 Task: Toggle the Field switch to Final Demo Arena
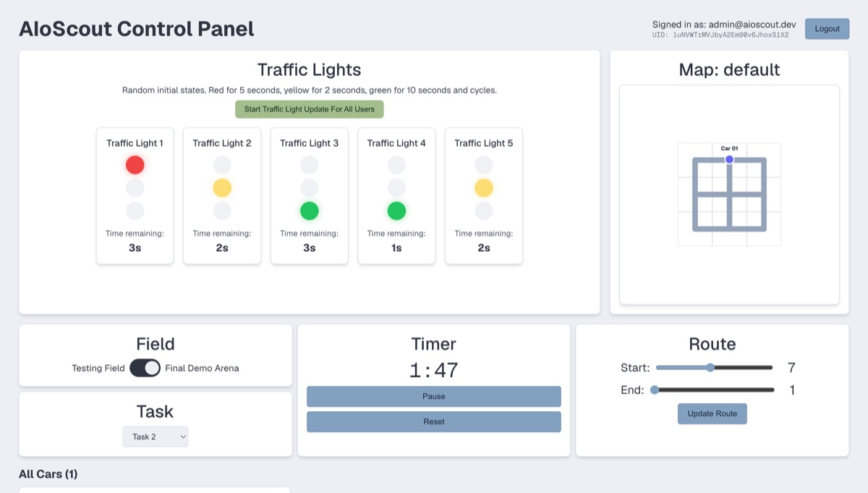[145, 368]
